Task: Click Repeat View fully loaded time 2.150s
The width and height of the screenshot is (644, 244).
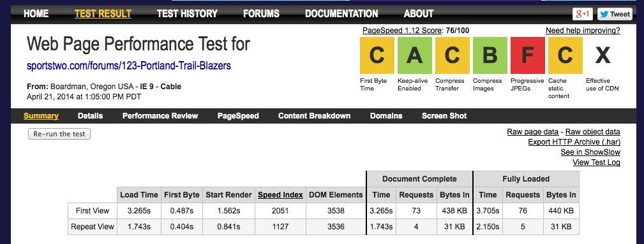Action: point(488,227)
